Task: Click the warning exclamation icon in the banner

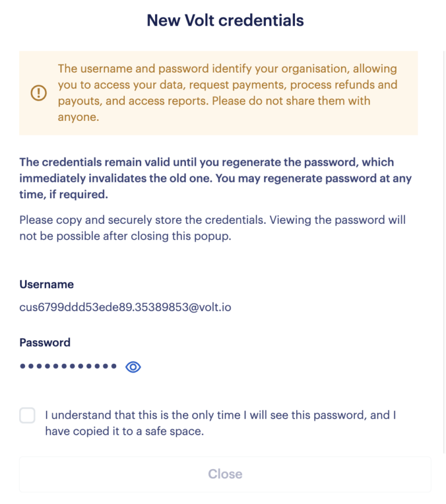Action: [x=38, y=92]
